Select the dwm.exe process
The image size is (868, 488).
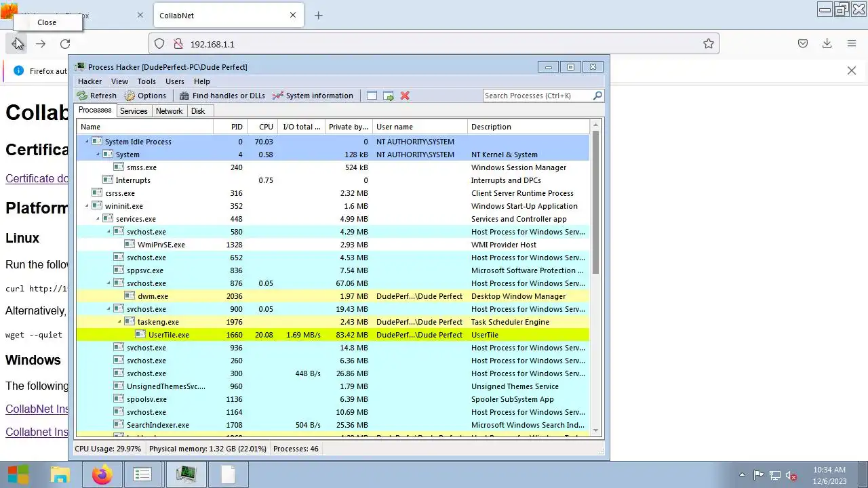333,296
